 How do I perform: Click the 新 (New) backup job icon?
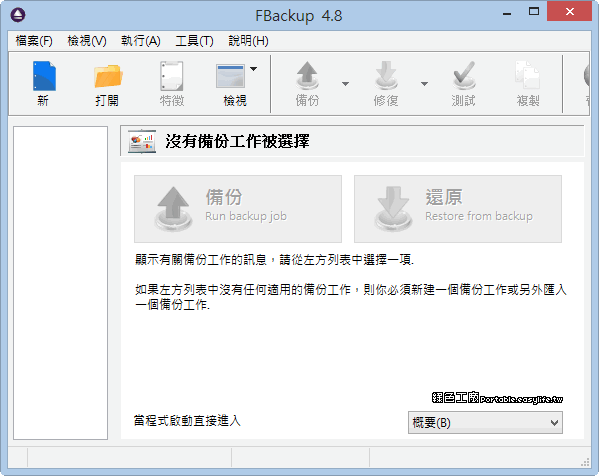[x=44, y=76]
